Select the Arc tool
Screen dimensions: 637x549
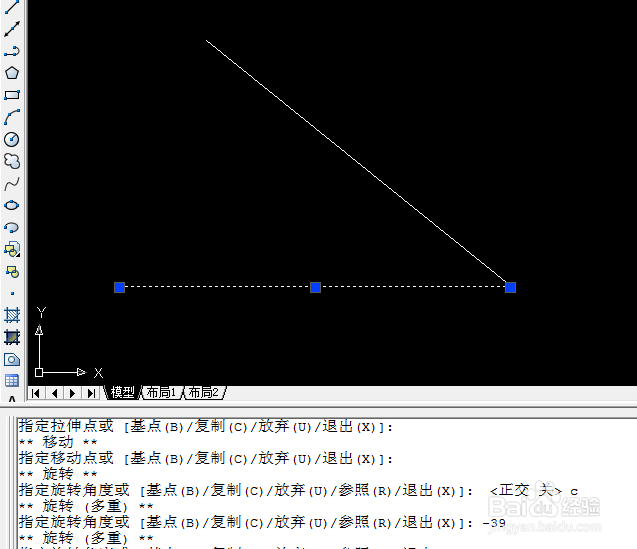click(x=12, y=117)
